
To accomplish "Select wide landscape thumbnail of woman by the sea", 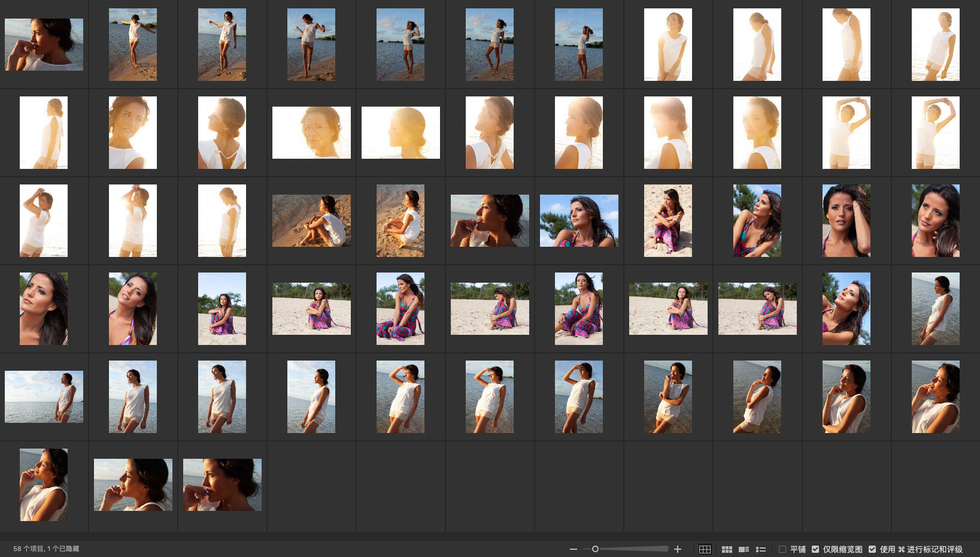I will pos(44,396).
